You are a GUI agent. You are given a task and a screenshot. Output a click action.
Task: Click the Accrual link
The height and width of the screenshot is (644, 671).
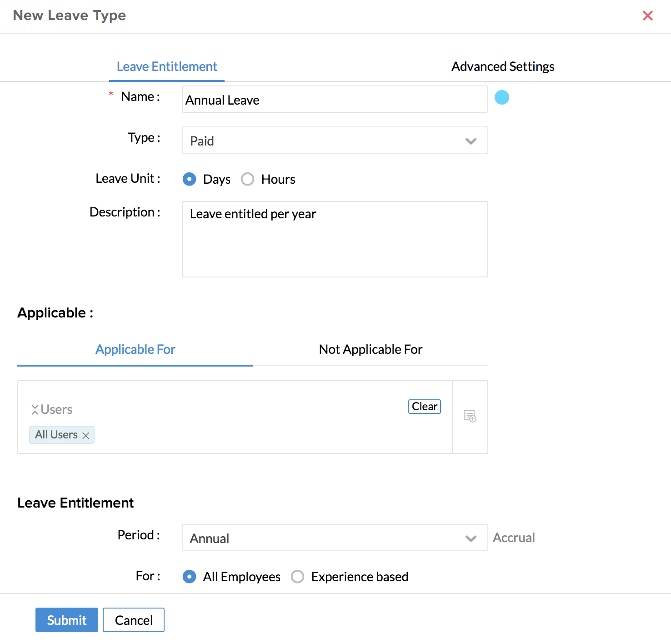click(514, 538)
